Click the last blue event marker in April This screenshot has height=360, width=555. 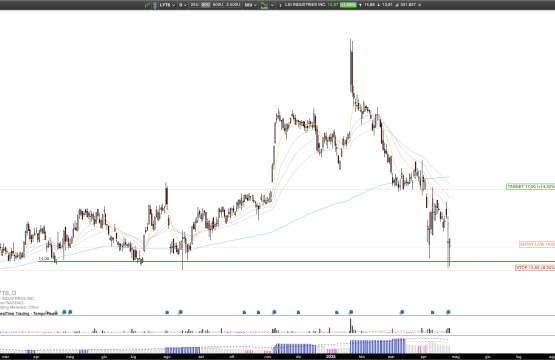click(x=448, y=312)
